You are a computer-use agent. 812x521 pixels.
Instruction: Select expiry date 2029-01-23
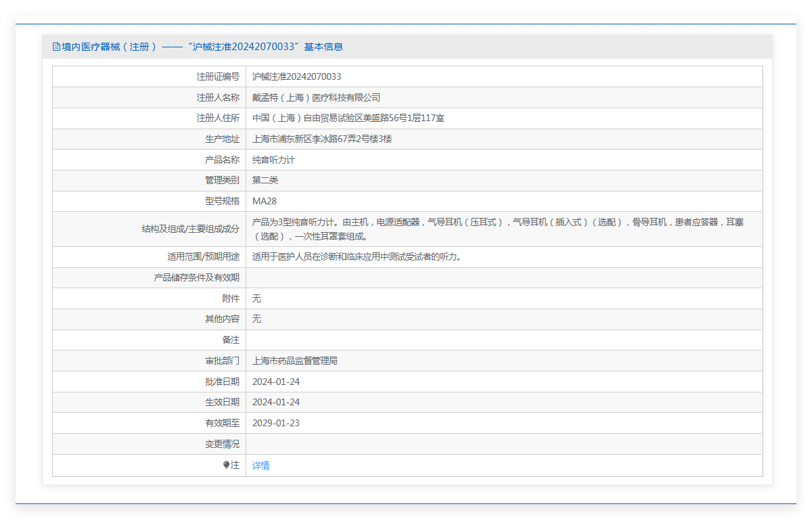coord(276,423)
